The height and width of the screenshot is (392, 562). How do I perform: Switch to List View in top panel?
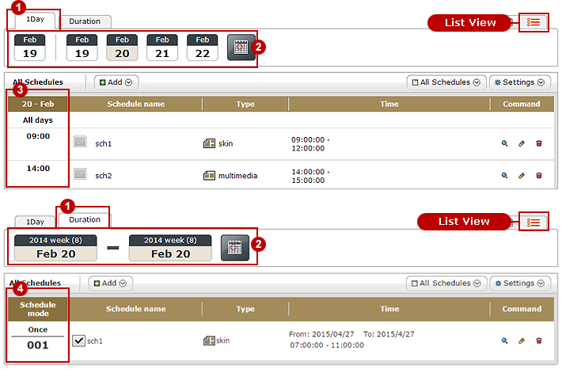[534, 22]
